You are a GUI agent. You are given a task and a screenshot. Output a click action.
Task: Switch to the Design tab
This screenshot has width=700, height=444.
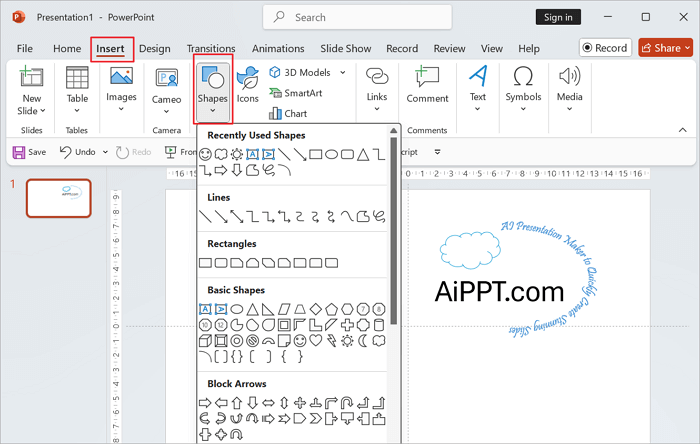click(154, 48)
